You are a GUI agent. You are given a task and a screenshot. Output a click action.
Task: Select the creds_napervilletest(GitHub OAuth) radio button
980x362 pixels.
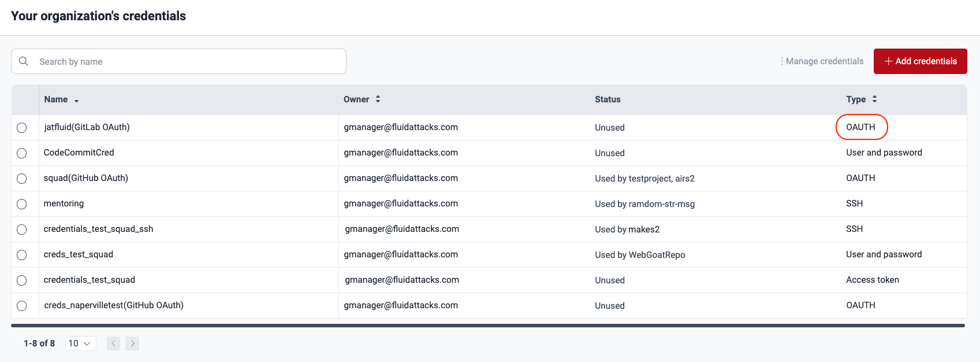click(22, 306)
